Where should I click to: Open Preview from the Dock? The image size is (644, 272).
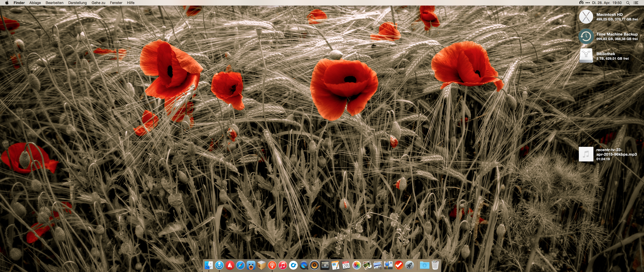[378, 265]
